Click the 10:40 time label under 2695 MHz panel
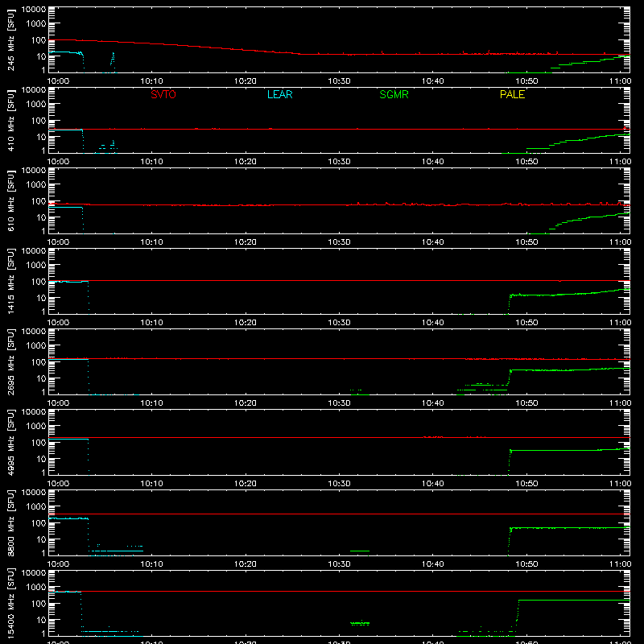Screen dimensions: 644x644 [x=433, y=403]
